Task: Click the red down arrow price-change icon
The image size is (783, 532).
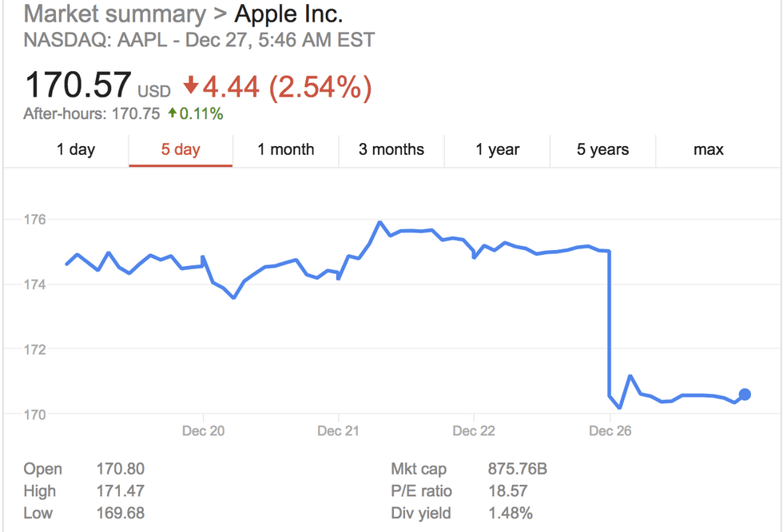Action: (x=190, y=85)
